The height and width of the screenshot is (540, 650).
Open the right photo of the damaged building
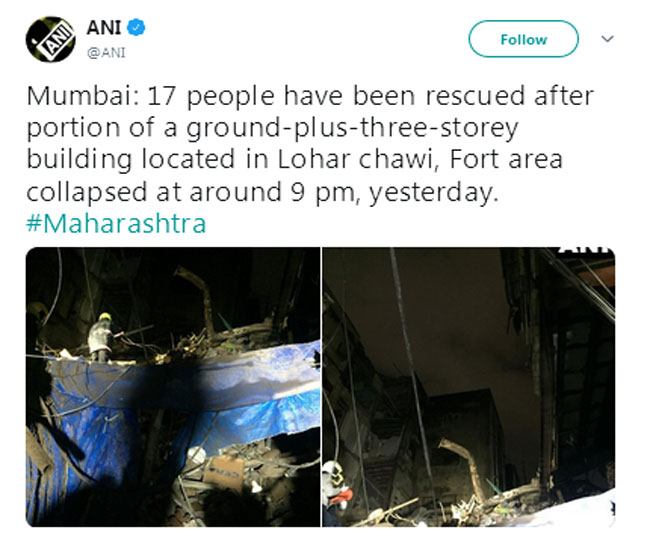click(x=469, y=387)
